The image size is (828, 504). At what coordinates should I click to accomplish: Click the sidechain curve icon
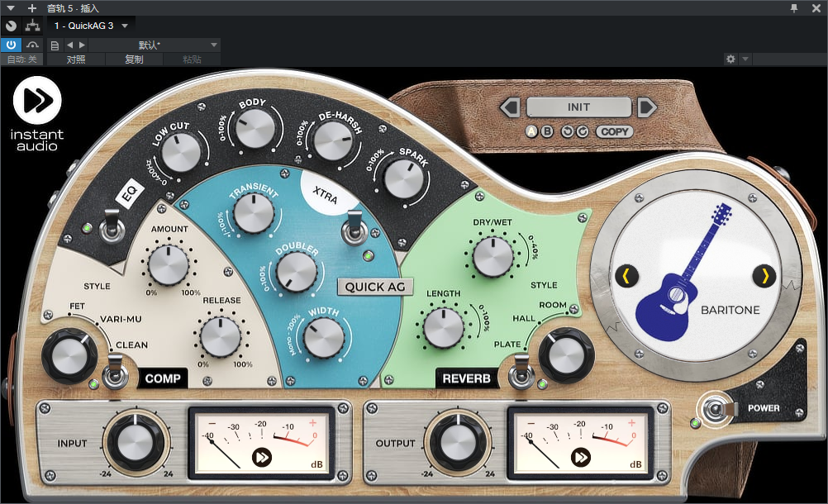[32, 45]
